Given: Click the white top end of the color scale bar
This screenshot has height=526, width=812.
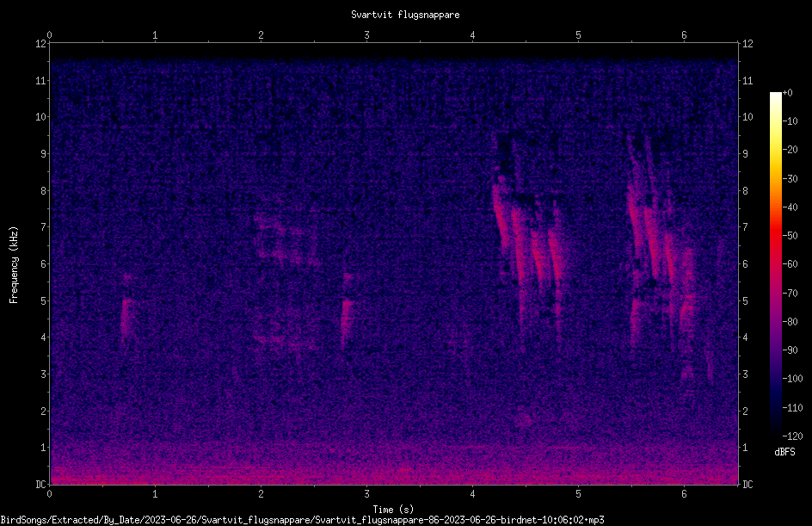Looking at the screenshot, I should [x=775, y=97].
